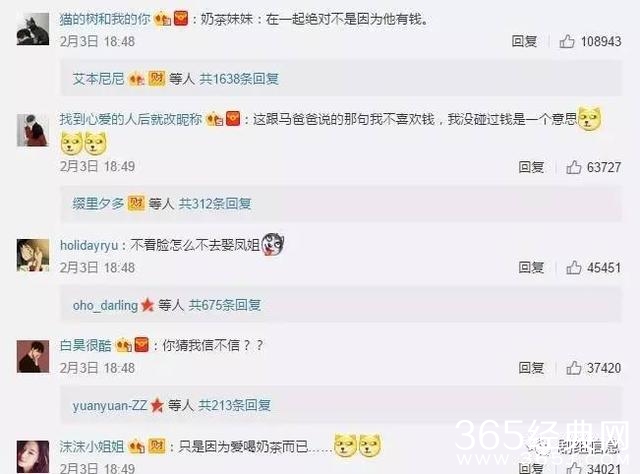Reply to 白昊很酷's comment

531,368
